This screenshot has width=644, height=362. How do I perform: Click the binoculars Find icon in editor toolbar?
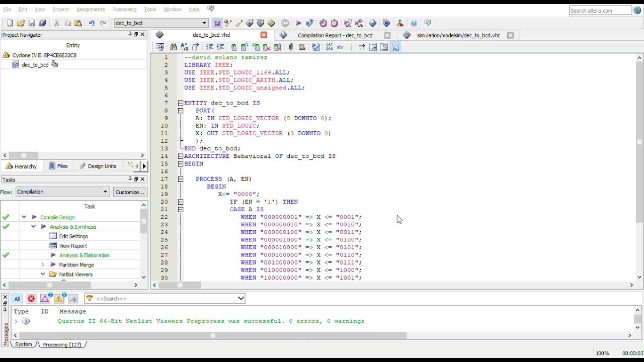(174, 47)
